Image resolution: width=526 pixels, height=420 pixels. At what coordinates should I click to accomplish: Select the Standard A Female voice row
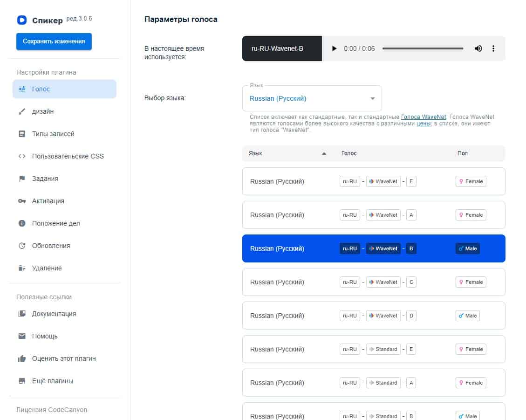(x=374, y=383)
